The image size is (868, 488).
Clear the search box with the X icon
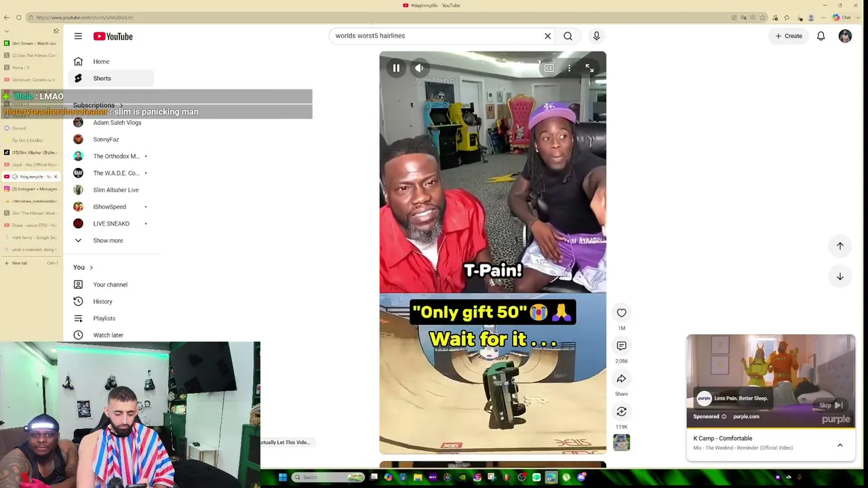[548, 36]
